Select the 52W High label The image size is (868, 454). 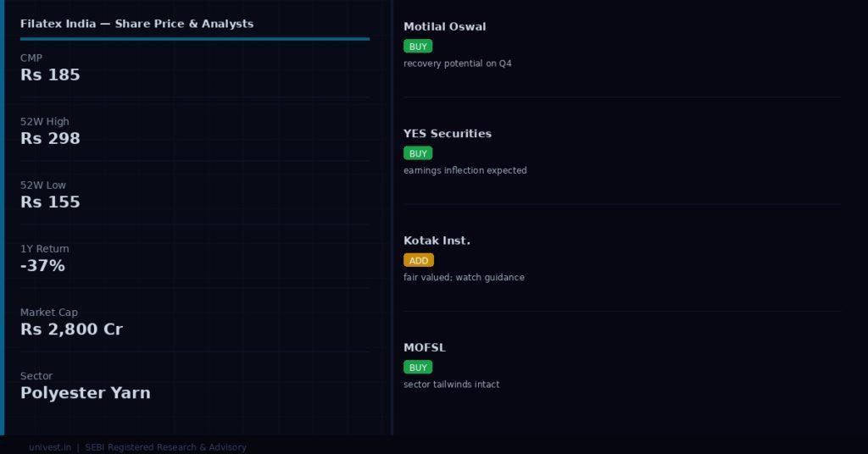pos(45,122)
